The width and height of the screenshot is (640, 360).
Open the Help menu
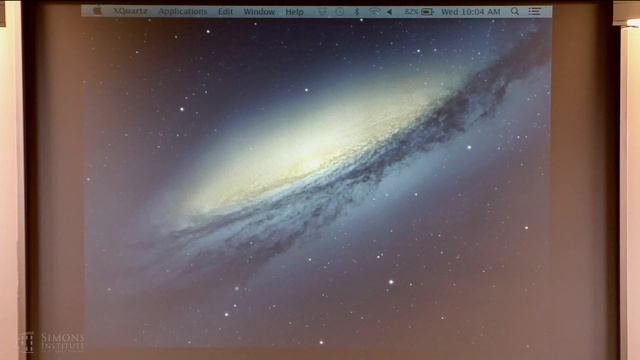pos(294,12)
